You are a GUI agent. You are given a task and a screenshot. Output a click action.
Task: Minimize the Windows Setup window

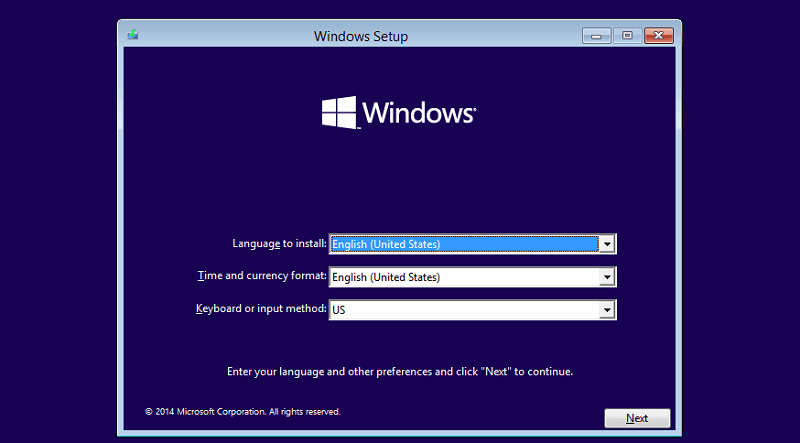pos(596,36)
